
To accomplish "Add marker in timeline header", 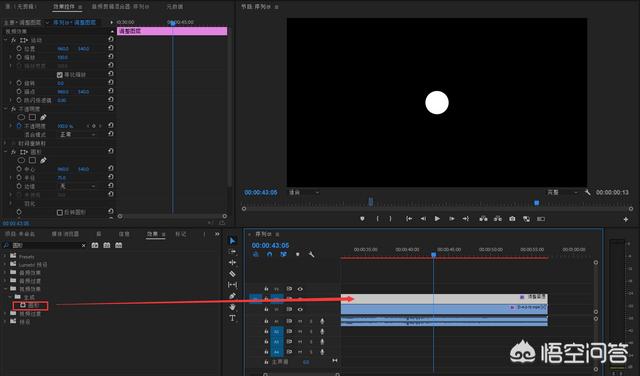I will click(298, 254).
